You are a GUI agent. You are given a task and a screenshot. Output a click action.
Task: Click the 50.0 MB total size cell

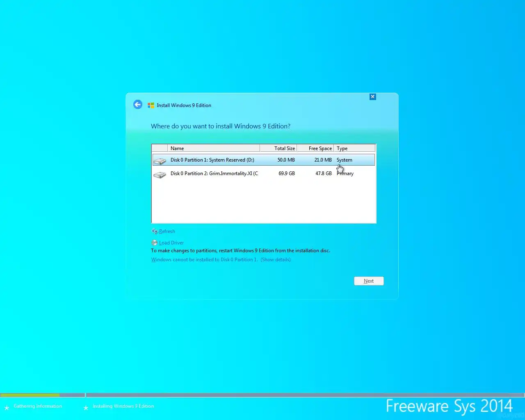pos(286,160)
